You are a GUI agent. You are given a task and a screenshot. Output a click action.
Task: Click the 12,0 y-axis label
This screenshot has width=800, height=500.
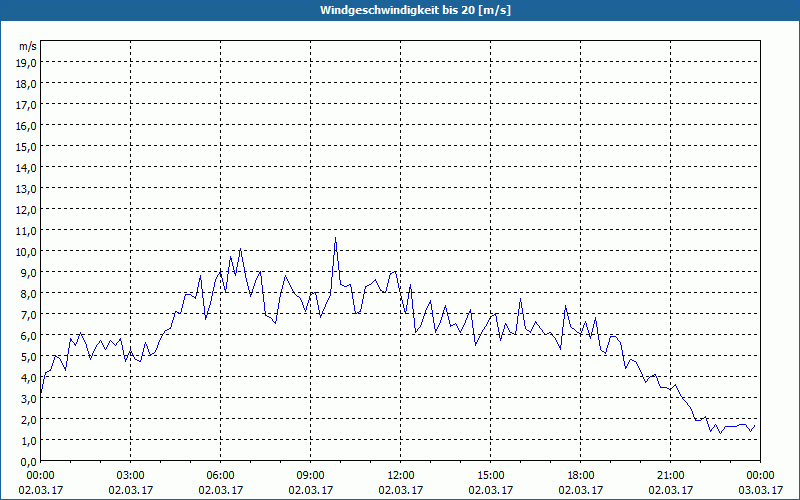[x=27, y=210]
